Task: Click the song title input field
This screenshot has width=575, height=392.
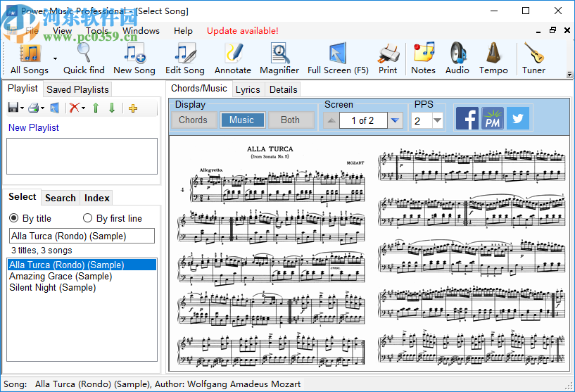Action: 82,236
